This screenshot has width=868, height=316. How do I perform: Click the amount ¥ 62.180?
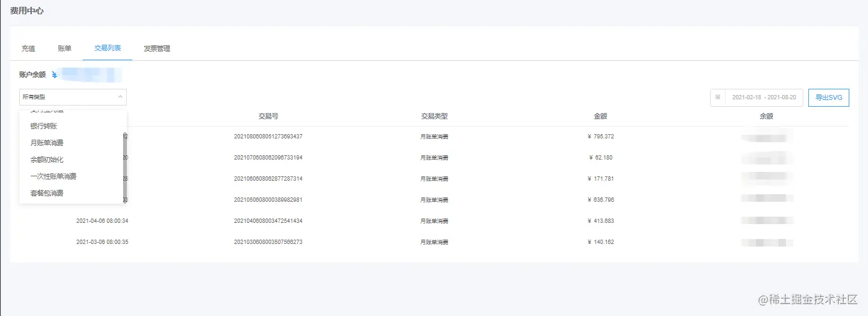click(x=600, y=157)
